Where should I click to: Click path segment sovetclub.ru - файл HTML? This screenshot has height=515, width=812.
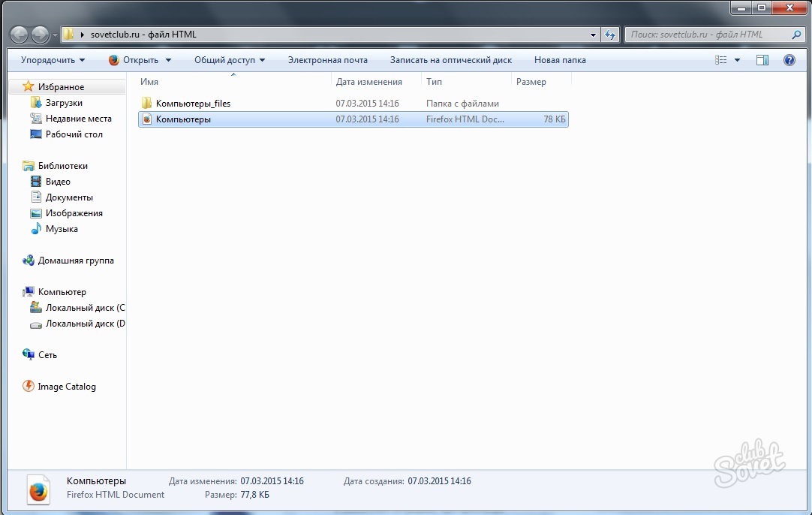[143, 35]
